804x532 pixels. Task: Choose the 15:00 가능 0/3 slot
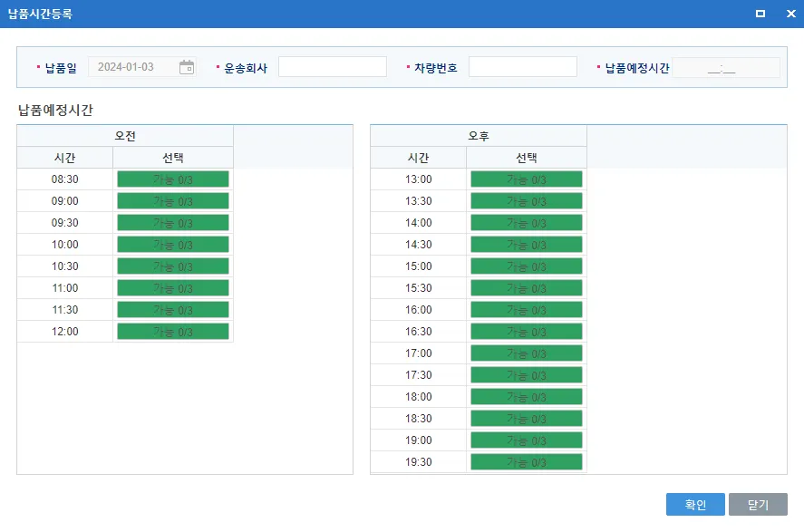[526, 266]
